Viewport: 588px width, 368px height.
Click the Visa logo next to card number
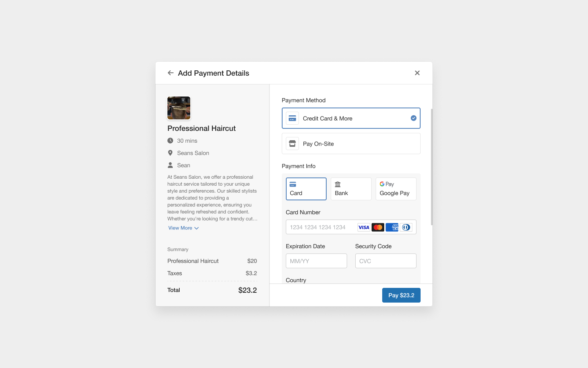pyautogui.click(x=363, y=227)
